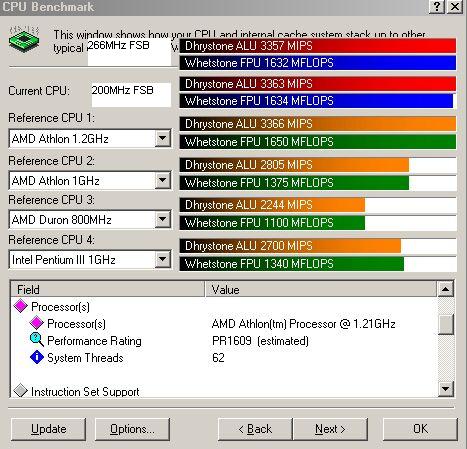The width and height of the screenshot is (467, 449).
Task: Click the question mark help button in title bar
Action: (437, 7)
